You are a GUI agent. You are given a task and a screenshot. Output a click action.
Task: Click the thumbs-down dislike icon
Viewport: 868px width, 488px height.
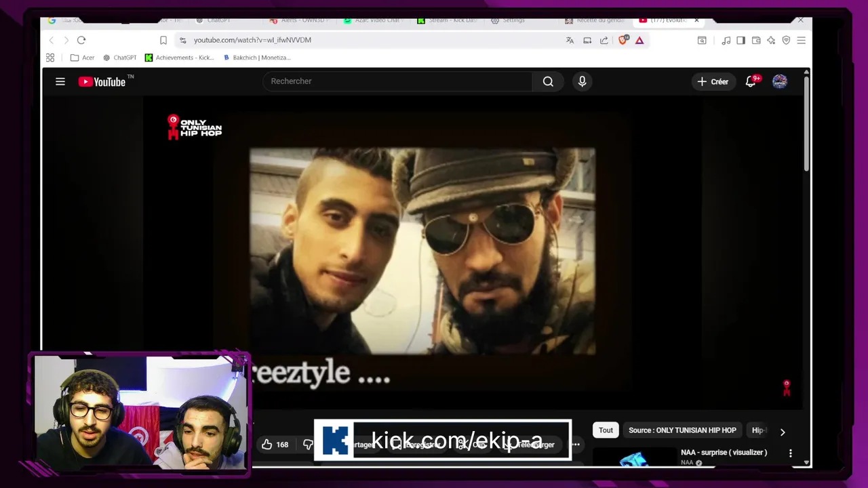(x=308, y=445)
